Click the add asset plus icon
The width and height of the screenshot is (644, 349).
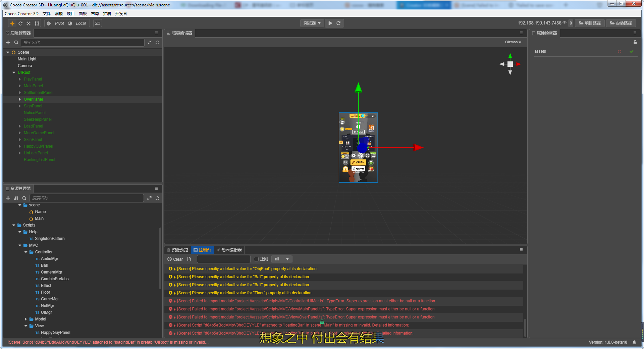pyautogui.click(x=8, y=198)
